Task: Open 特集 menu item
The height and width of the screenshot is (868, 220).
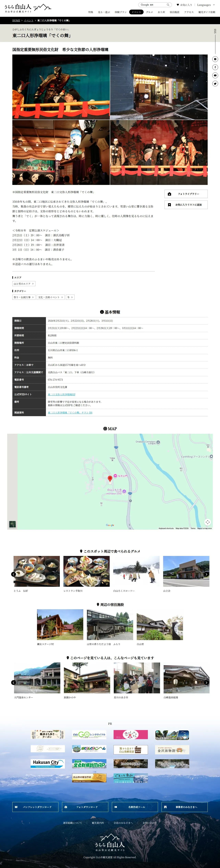Action: 91,12
